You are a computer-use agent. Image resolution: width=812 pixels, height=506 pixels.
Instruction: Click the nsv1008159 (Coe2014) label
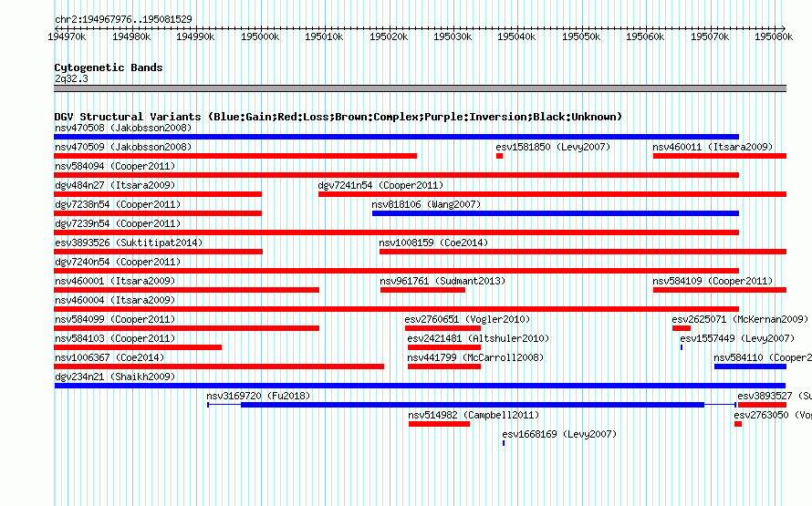point(433,243)
